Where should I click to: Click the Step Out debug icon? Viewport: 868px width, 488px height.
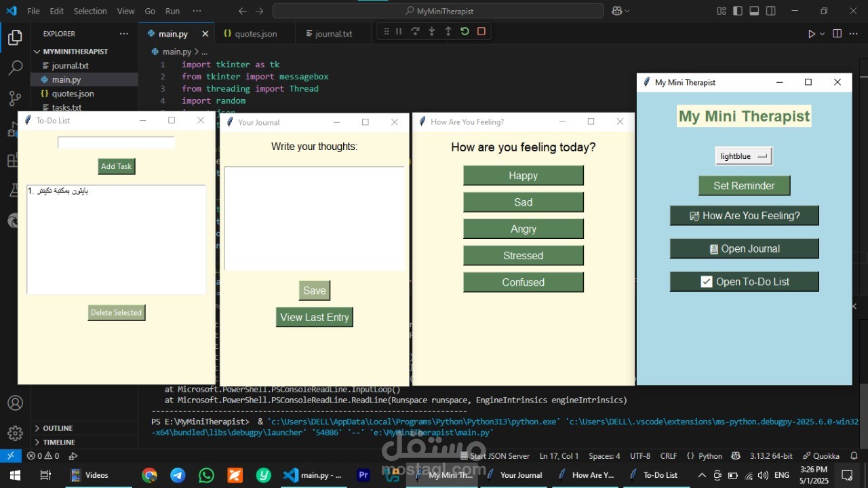448,31
